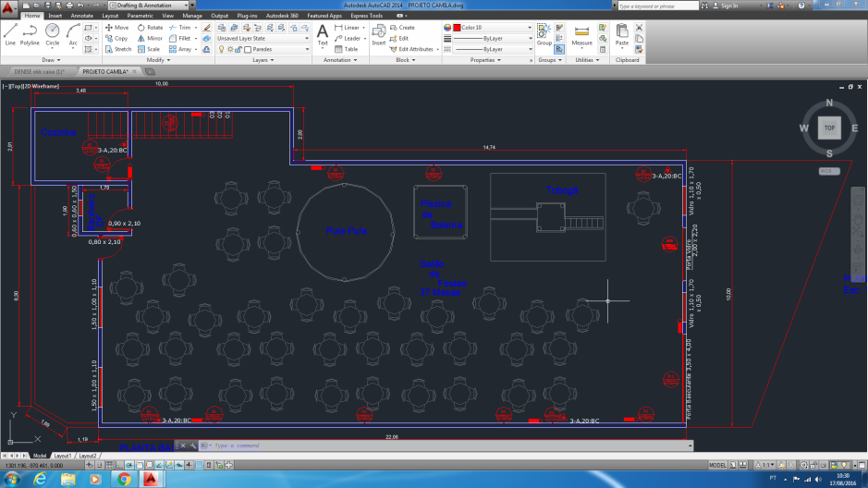Select the Line drawing tool
The image size is (868, 488).
click(x=10, y=33)
